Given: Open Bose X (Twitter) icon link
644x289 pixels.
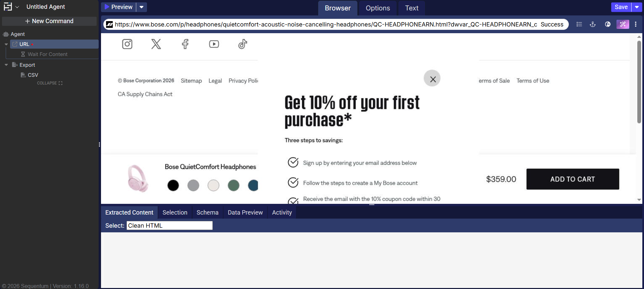Looking at the screenshot, I should click(156, 44).
